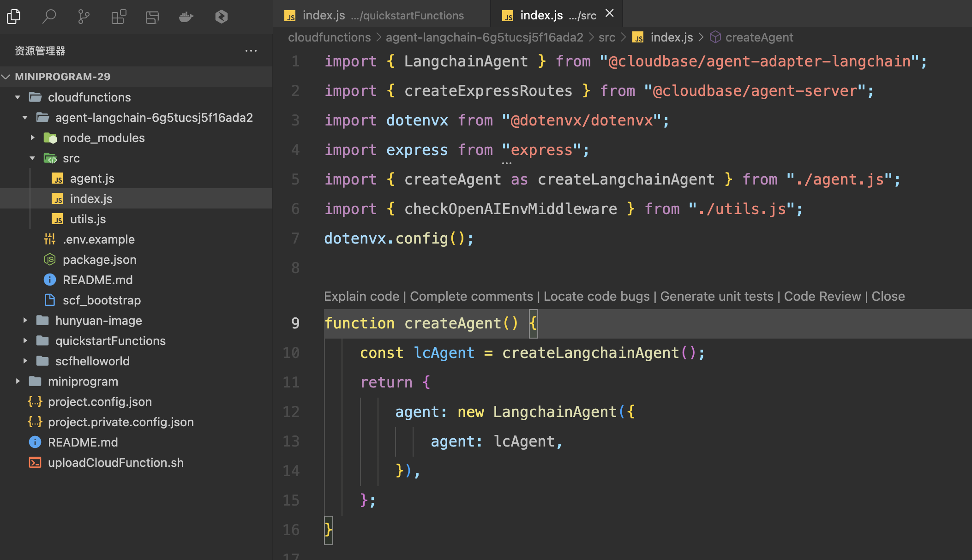Collapse the cloudfunctions folder
The height and width of the screenshot is (560, 972).
click(18, 97)
